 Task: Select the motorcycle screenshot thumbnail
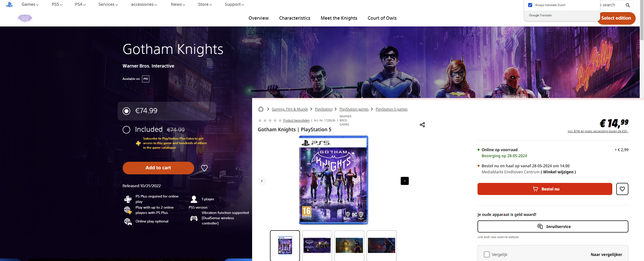[x=317, y=245]
